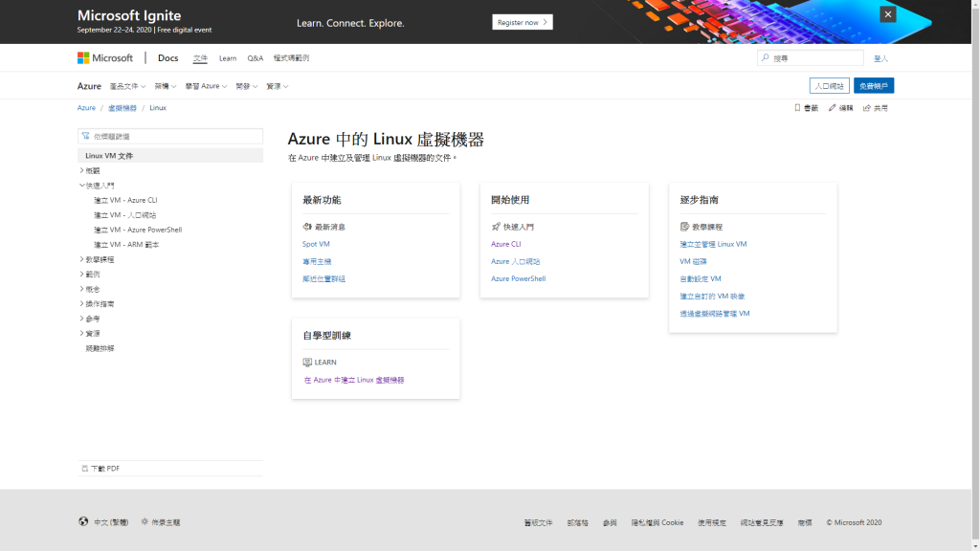
Task: Click the globe 中文 (繁體) language selector
Action: pos(103,522)
